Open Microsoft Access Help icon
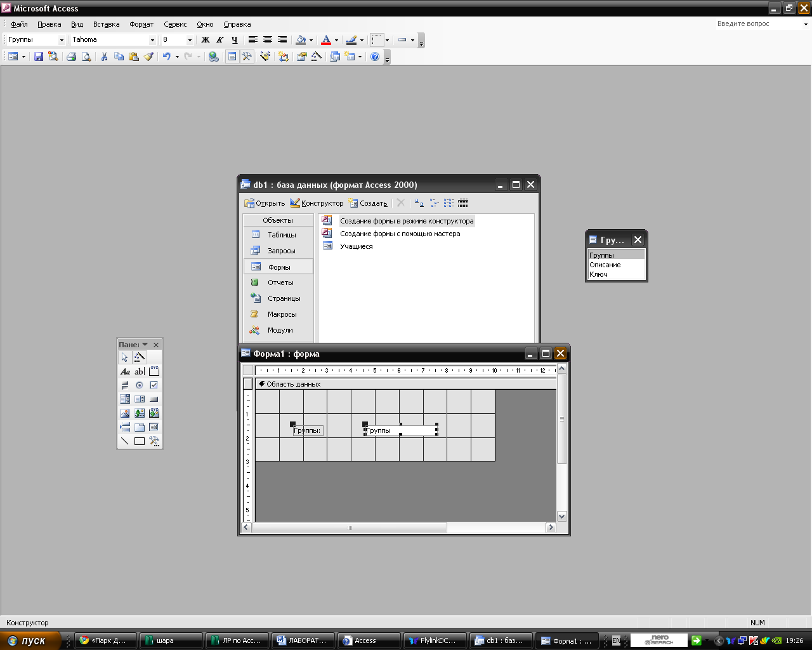Screen dimensions: 812x650 tap(375, 56)
